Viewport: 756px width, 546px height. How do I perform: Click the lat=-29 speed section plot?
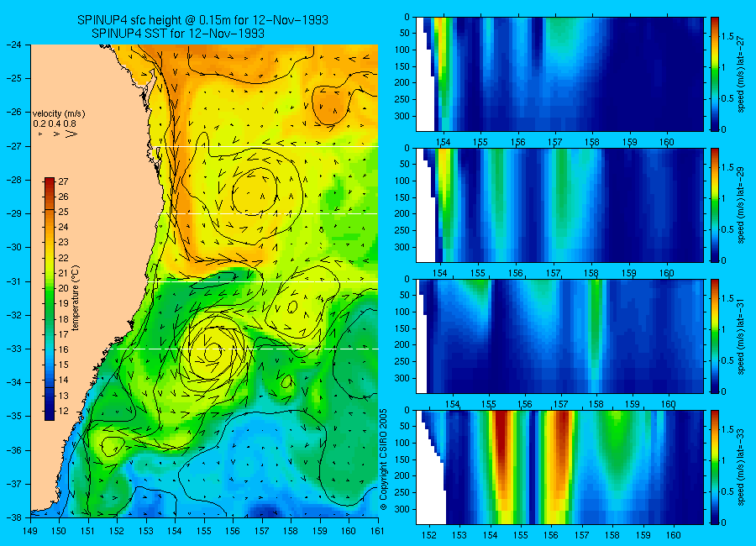click(559, 205)
